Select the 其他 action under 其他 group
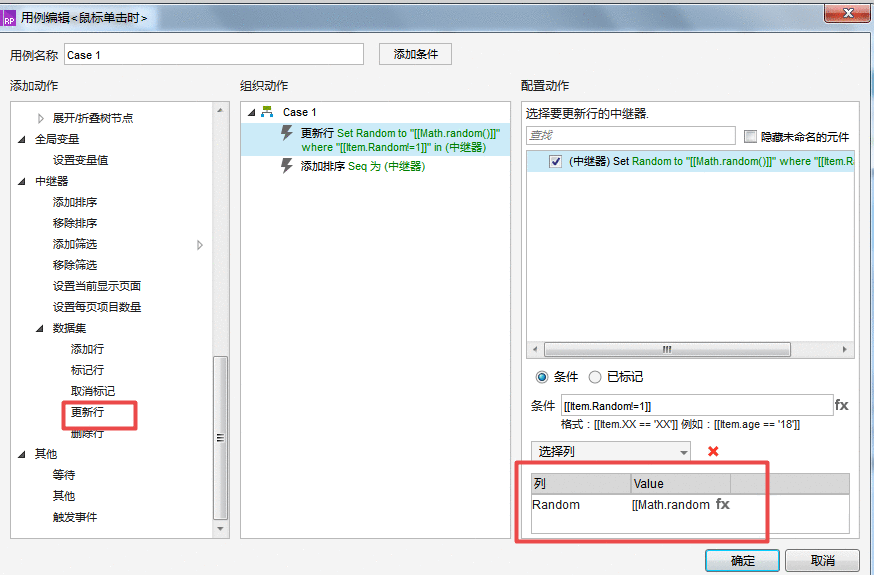 [64, 496]
